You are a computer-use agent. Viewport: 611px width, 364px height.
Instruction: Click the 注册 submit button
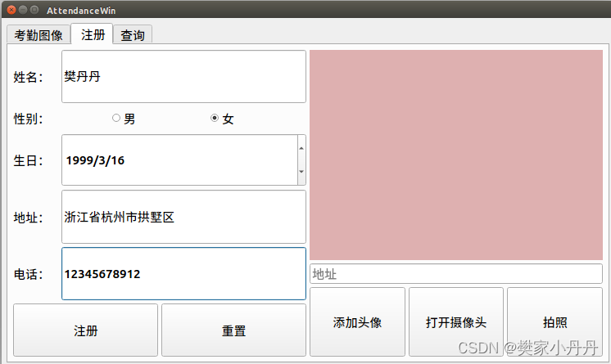[x=85, y=330]
